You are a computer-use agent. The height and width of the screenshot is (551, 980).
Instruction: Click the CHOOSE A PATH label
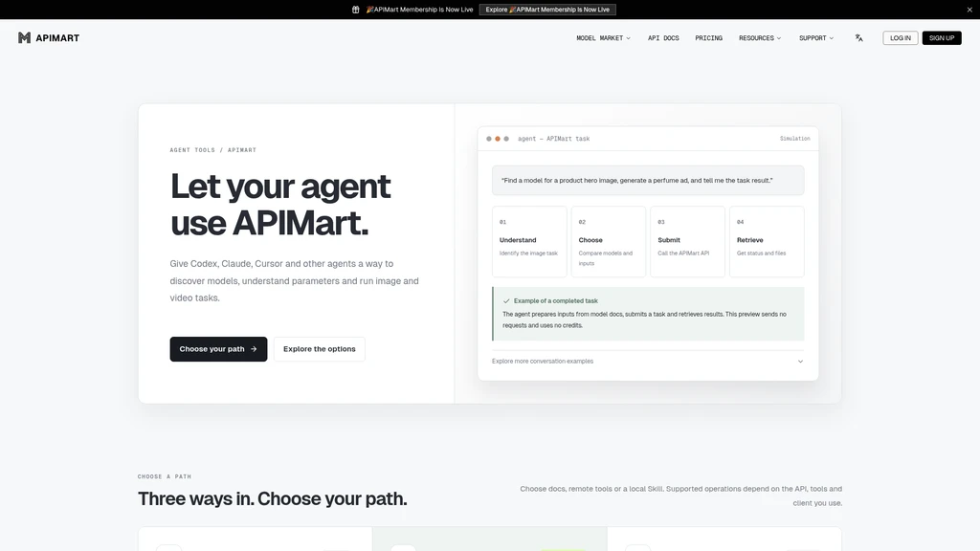coord(165,476)
